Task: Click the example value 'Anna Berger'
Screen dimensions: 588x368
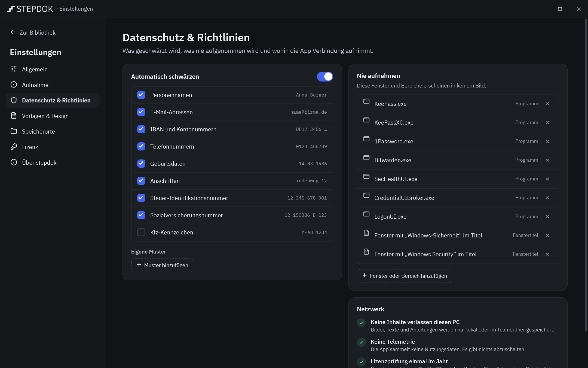Action: click(x=311, y=95)
